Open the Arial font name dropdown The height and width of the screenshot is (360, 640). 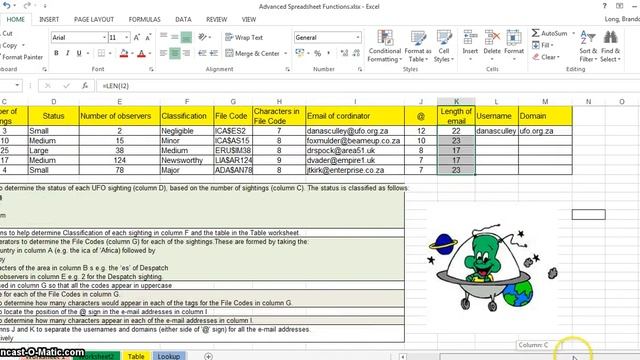click(x=104, y=38)
